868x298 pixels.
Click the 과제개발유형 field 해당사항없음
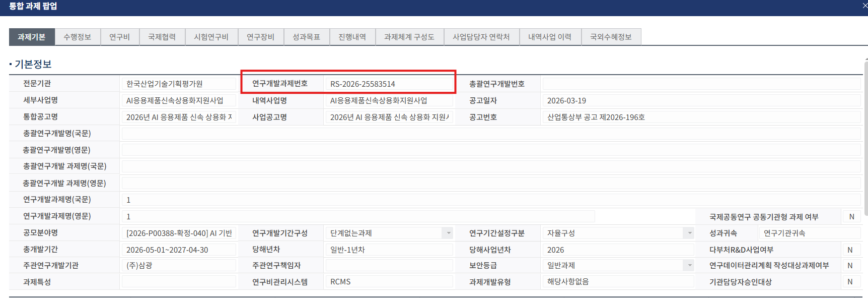click(x=618, y=281)
